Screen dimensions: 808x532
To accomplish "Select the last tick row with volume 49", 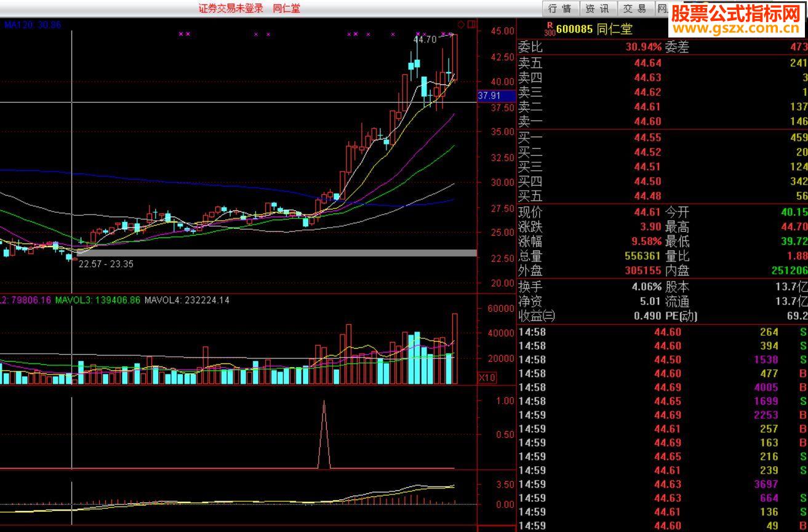I will point(663,525).
